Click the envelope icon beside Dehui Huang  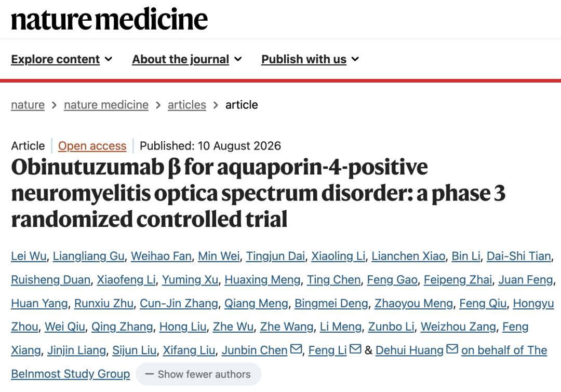coord(452,349)
